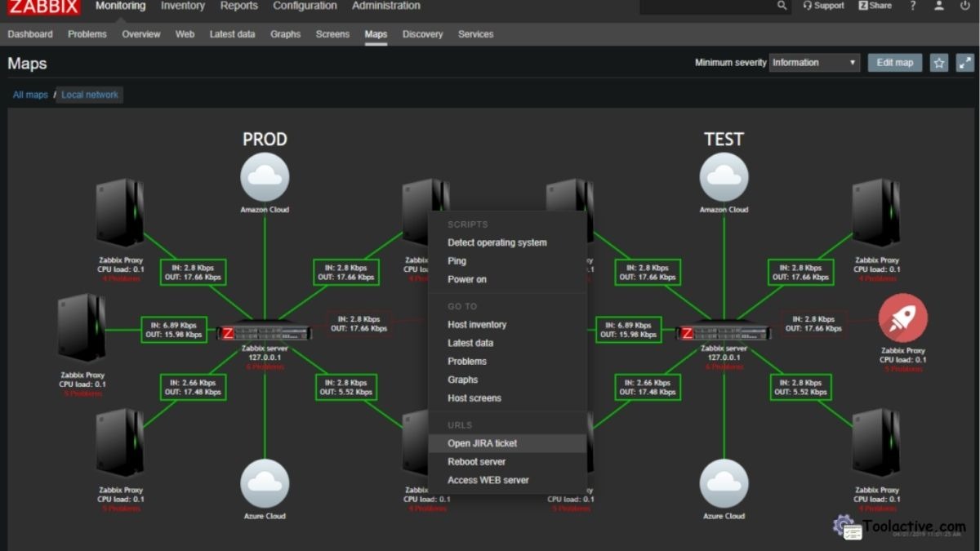Image resolution: width=980 pixels, height=551 pixels.
Task: Open the All maps breadcrumb link
Action: 29,94
